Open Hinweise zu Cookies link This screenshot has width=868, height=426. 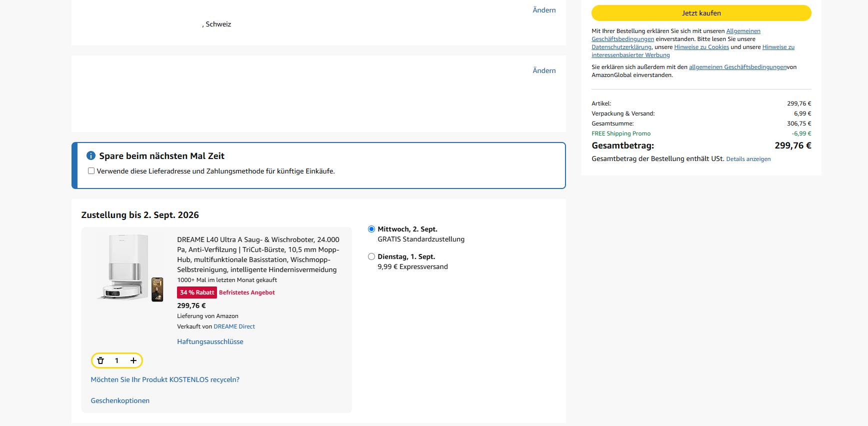(701, 47)
